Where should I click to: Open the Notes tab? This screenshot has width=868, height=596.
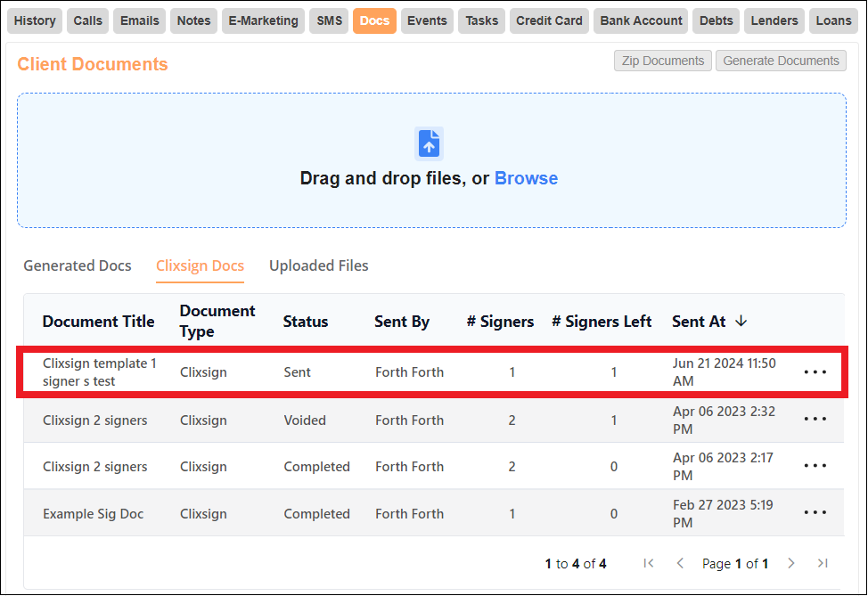[x=193, y=21]
